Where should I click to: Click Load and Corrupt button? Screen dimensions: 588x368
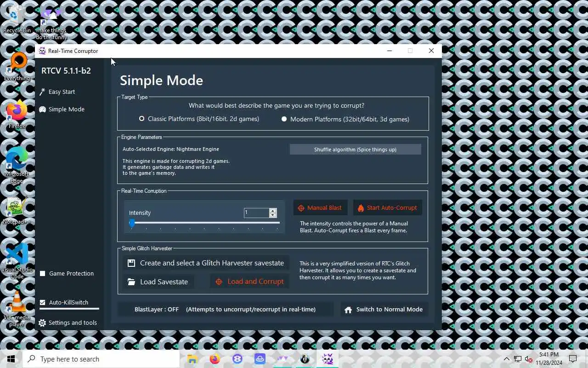click(249, 282)
